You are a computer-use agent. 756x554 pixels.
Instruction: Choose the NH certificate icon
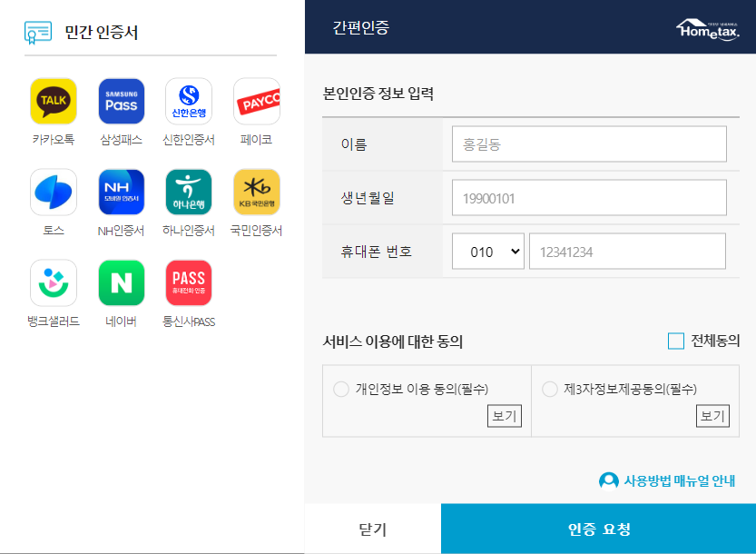121,192
